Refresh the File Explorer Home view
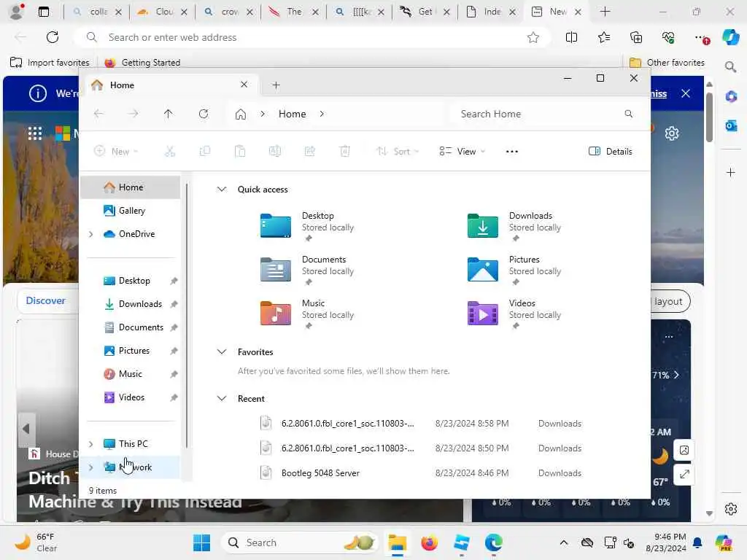 coord(204,114)
